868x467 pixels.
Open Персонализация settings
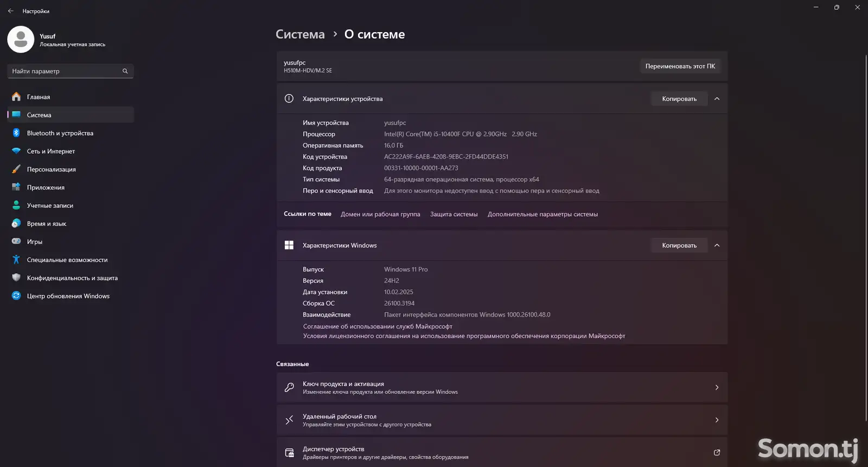[x=71, y=169]
